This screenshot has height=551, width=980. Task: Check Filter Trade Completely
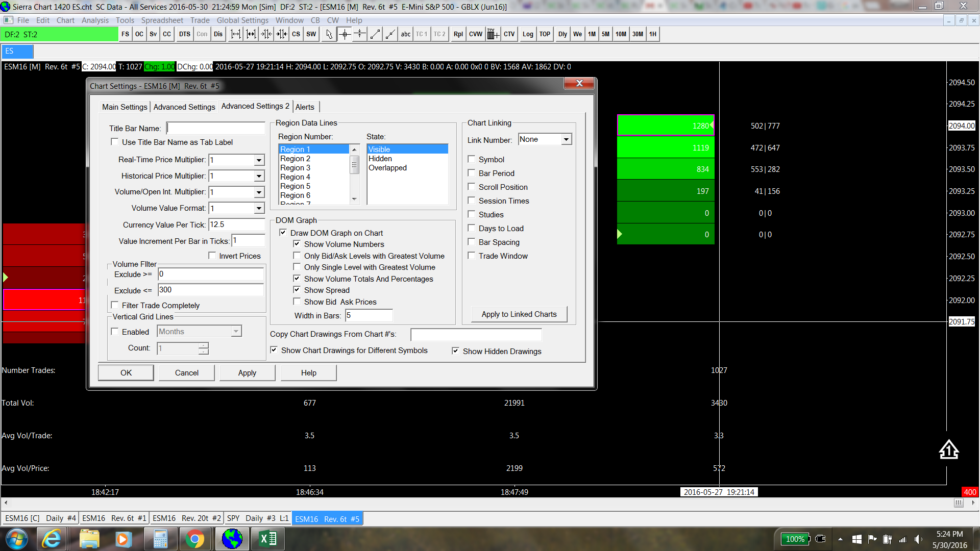[x=115, y=305]
